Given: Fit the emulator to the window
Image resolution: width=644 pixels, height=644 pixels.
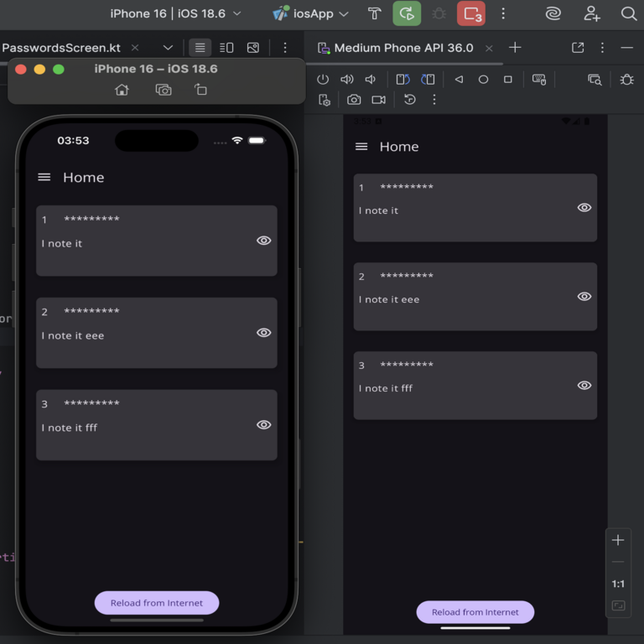Looking at the screenshot, I should 618,605.
